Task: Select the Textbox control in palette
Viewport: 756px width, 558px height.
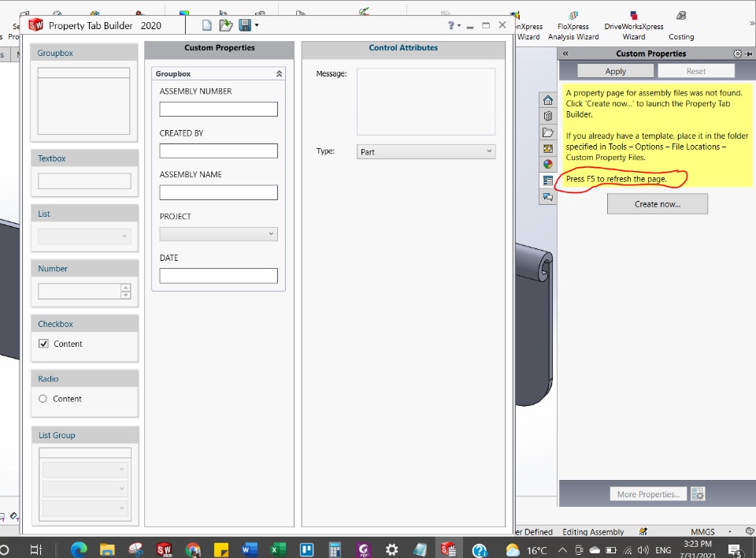Action: (x=84, y=173)
